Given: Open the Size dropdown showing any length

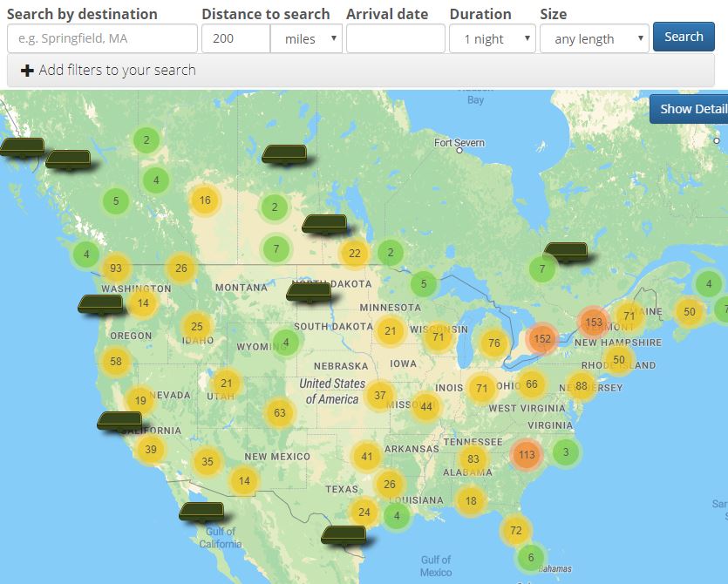Looking at the screenshot, I should (595, 38).
